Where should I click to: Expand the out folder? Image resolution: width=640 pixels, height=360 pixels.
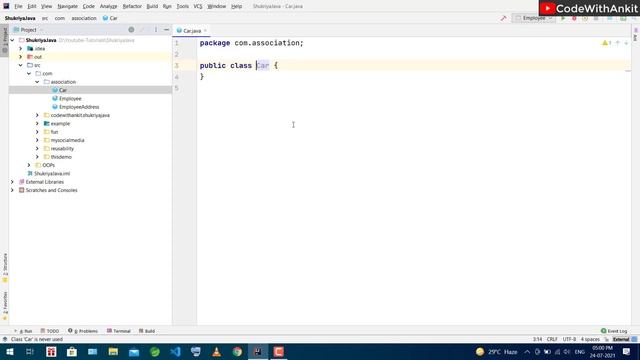pyautogui.click(x=20, y=57)
